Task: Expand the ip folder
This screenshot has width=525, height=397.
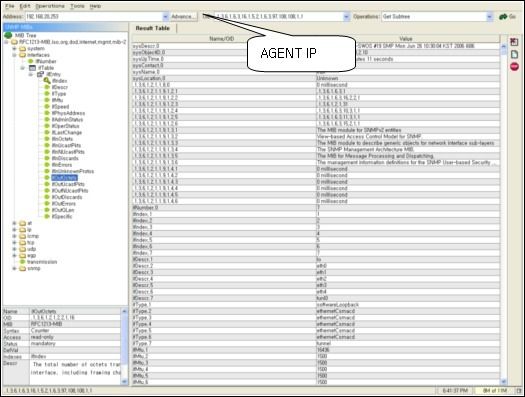Action: click(14, 230)
